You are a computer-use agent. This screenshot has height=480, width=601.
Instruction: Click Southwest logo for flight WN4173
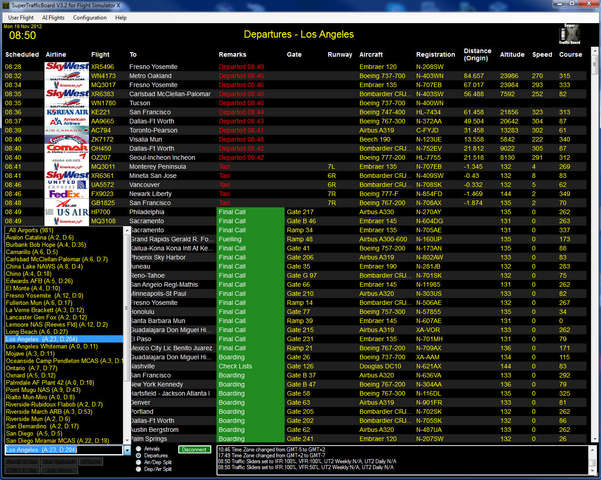tap(67, 76)
